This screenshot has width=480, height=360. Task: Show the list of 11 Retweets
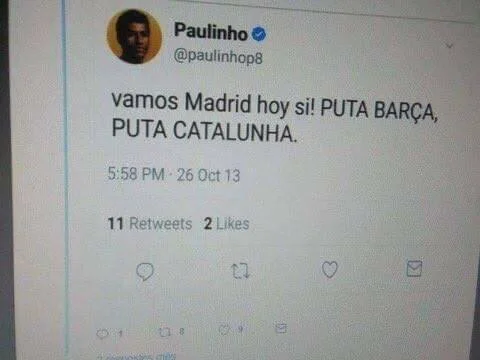click(x=150, y=223)
